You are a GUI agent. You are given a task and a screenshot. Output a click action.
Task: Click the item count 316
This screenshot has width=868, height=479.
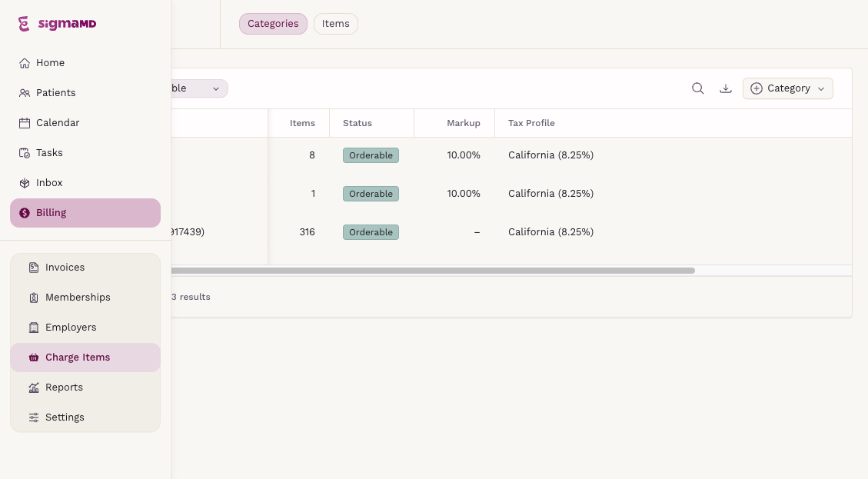tap(308, 232)
